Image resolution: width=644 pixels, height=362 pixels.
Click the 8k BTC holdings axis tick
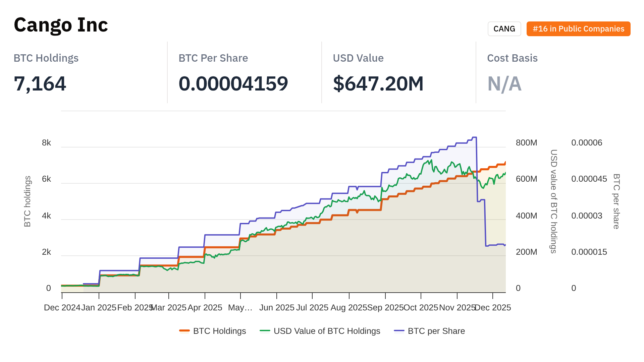click(46, 143)
